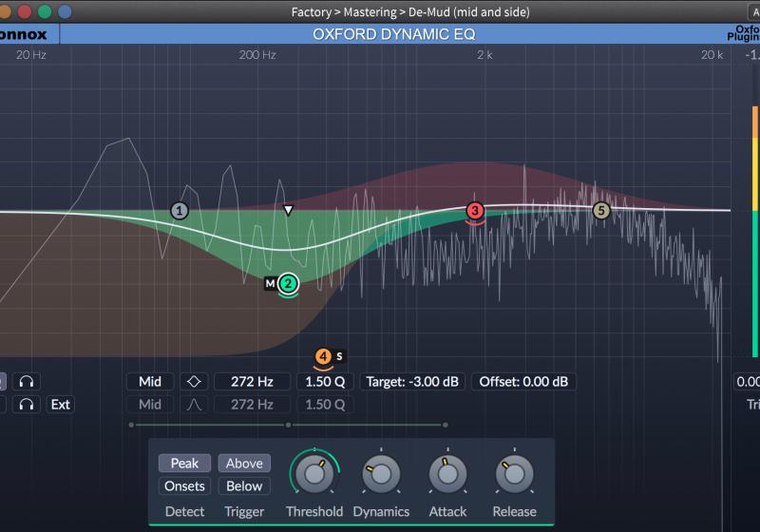760x532 pixels.
Task: Select red band 3 node
Action: 475,211
